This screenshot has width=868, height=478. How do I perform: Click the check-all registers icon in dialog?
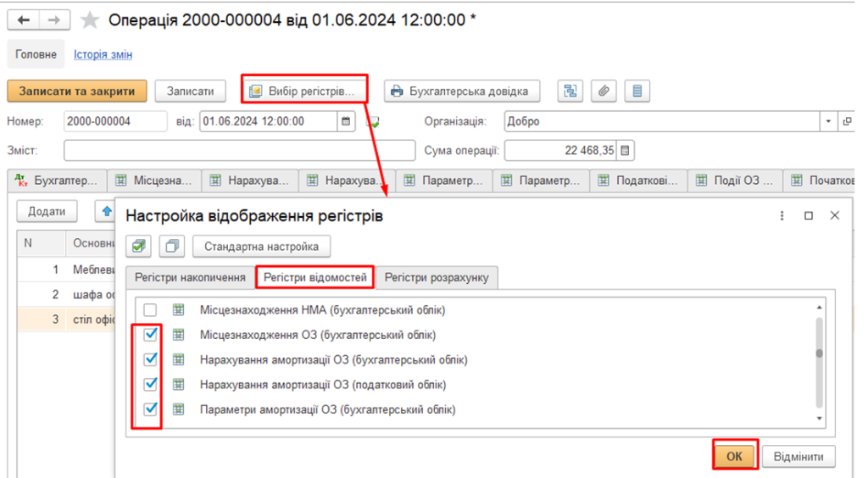click(x=139, y=247)
